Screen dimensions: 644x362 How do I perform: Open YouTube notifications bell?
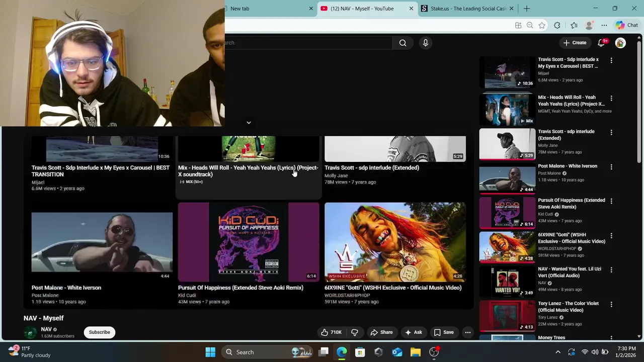click(x=601, y=43)
